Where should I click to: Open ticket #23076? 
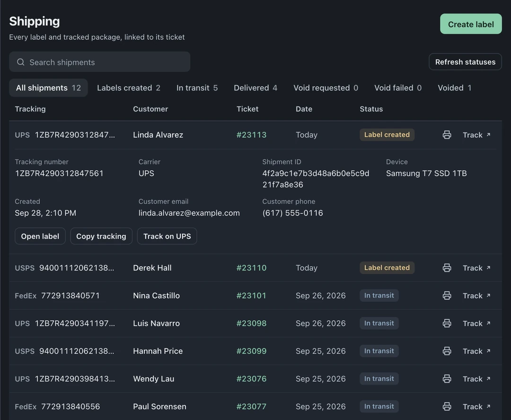coord(251,379)
